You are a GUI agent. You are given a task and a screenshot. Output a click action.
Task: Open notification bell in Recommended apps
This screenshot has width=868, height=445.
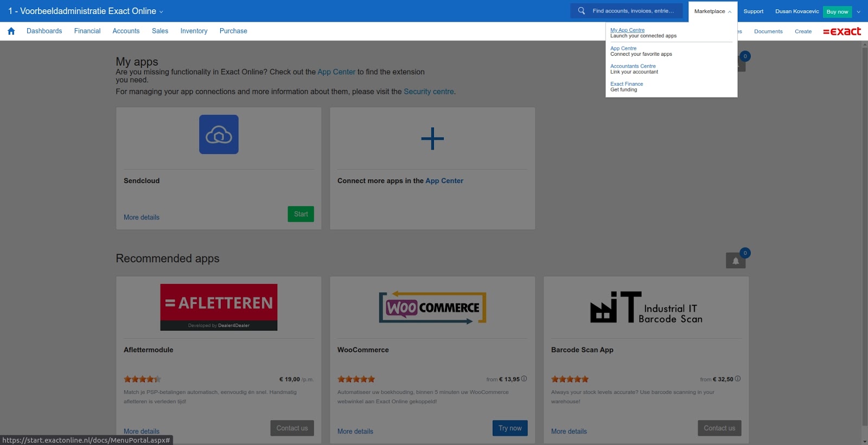pos(736,260)
